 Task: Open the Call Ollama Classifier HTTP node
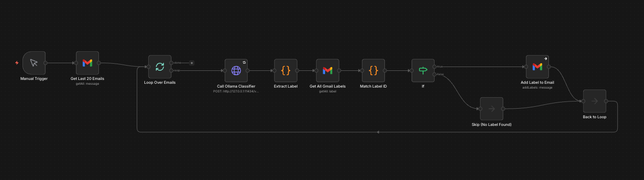[236, 70]
